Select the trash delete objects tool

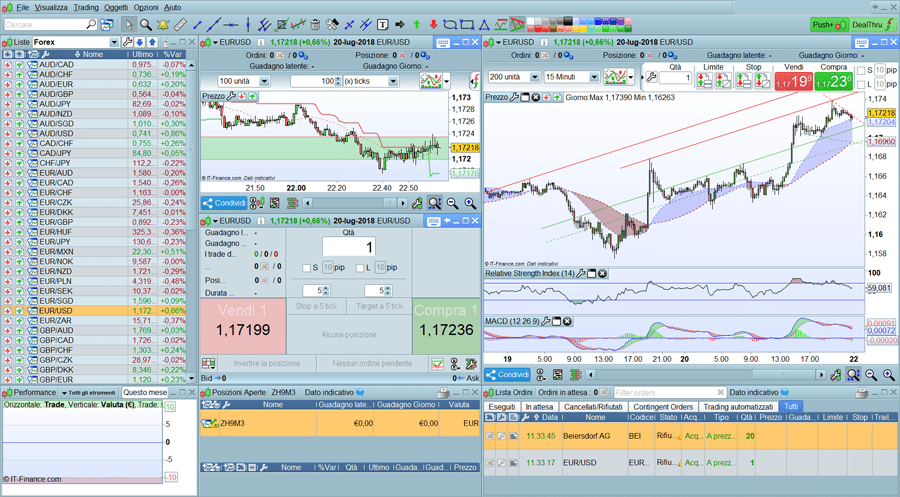pos(315,25)
